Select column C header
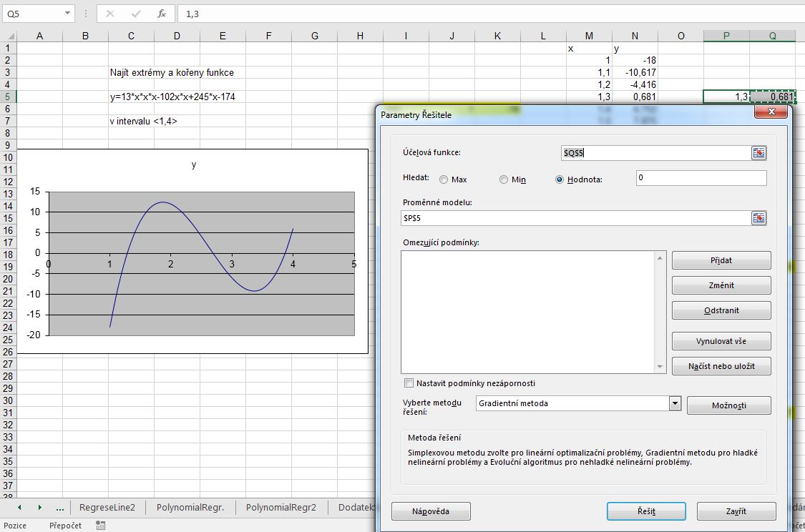The image size is (805, 532). click(131, 36)
